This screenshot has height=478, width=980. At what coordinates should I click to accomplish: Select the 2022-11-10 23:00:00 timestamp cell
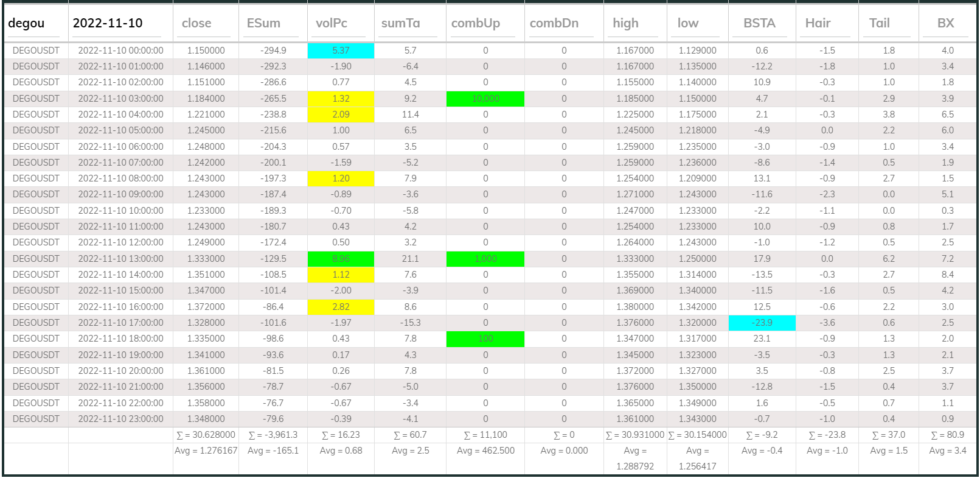tap(120, 419)
